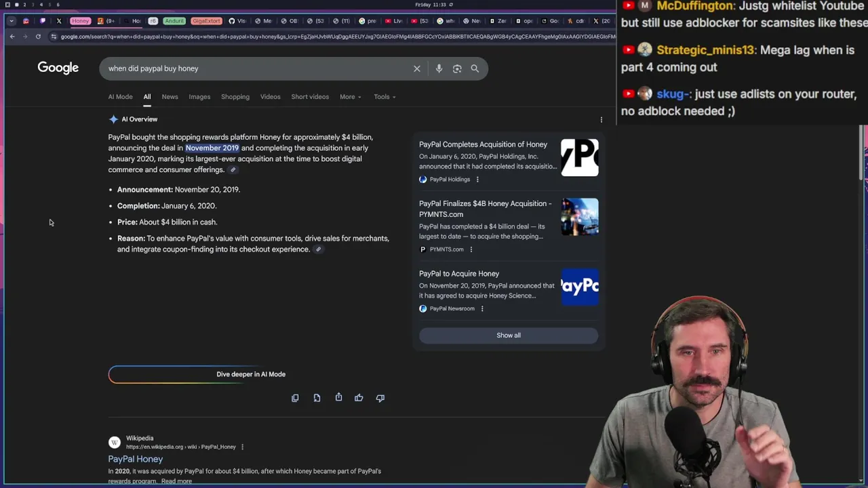This screenshot has height=488, width=868.
Task: Open PayPal Newsroom source options menu
Action: click(482, 309)
